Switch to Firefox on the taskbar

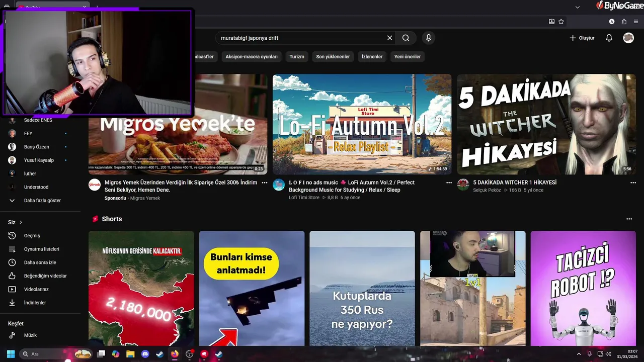pos(175,354)
